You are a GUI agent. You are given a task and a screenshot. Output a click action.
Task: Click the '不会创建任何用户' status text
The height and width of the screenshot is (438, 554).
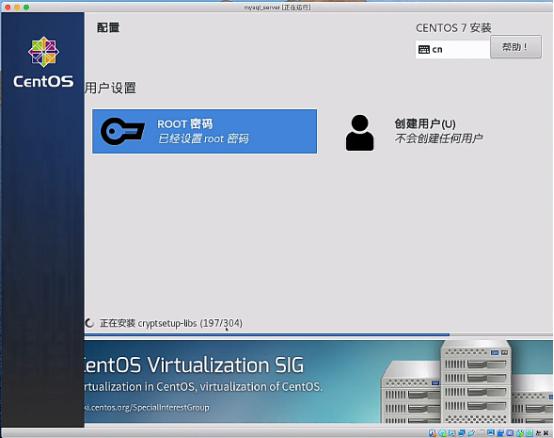click(438, 138)
